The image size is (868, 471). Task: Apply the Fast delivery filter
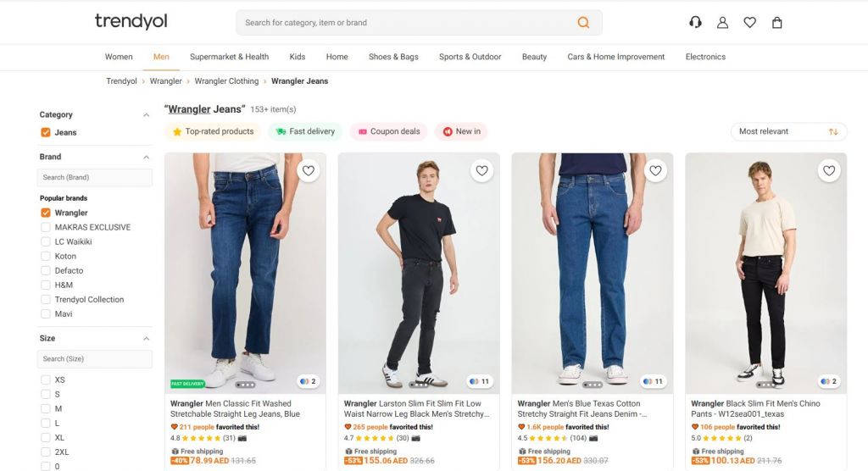tap(305, 131)
